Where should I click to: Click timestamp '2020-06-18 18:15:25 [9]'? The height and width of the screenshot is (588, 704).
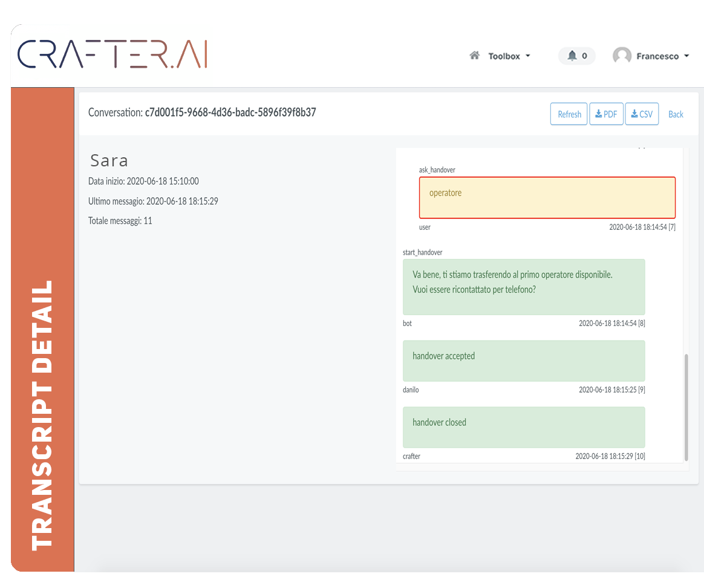point(612,390)
